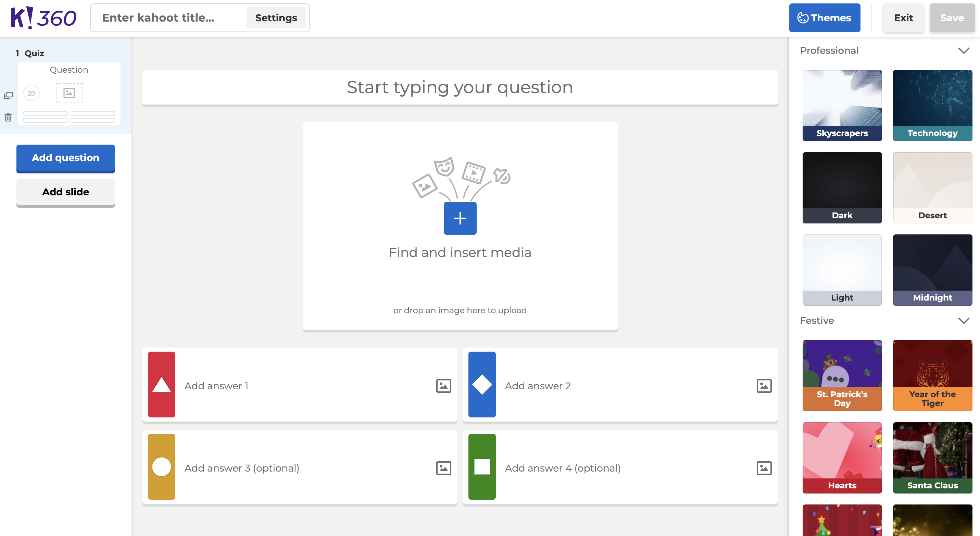Click the green square answer shape
The width and height of the screenshot is (980, 536).
(x=482, y=467)
